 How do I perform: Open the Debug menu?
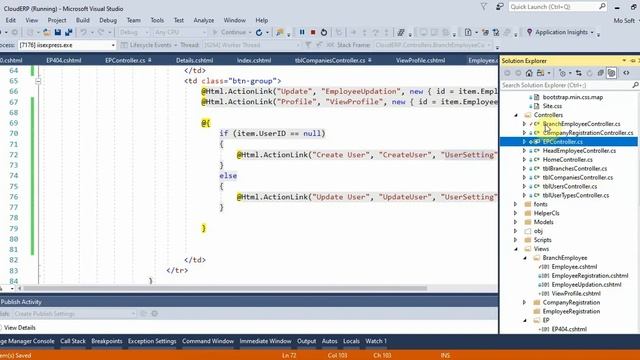tap(108, 20)
